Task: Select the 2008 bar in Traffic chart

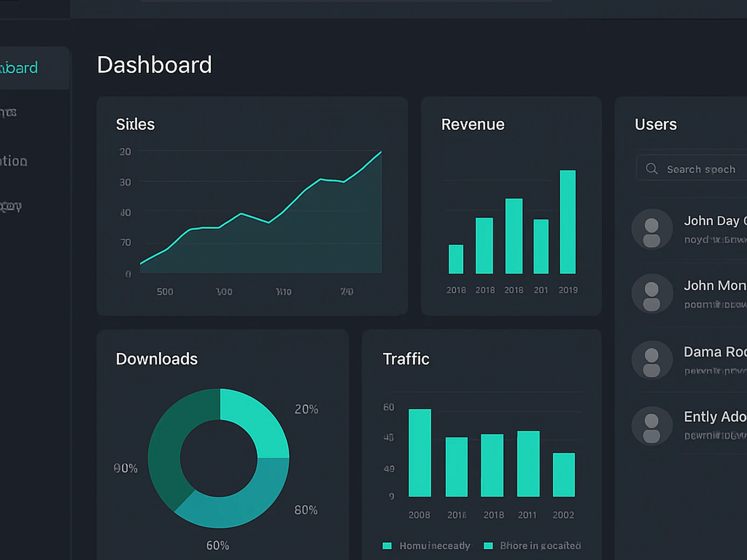Action: pos(420,453)
